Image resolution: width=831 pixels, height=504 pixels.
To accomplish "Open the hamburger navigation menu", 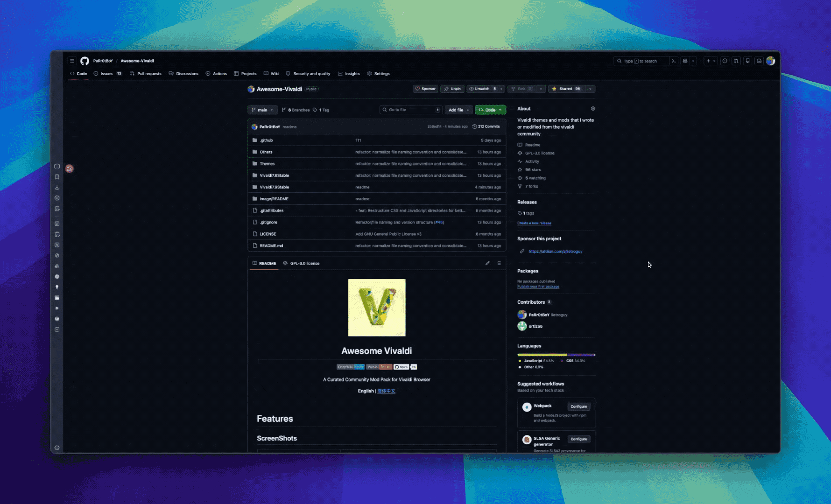I will tap(72, 61).
